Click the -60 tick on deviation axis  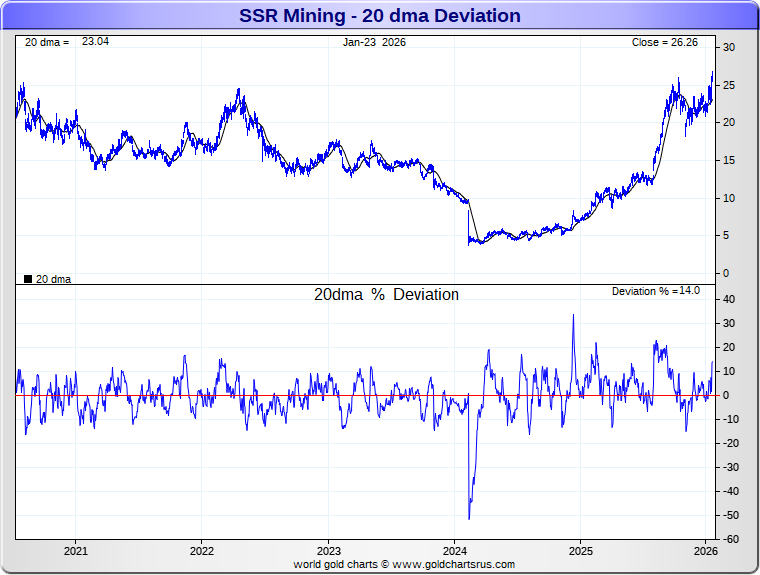(x=729, y=539)
